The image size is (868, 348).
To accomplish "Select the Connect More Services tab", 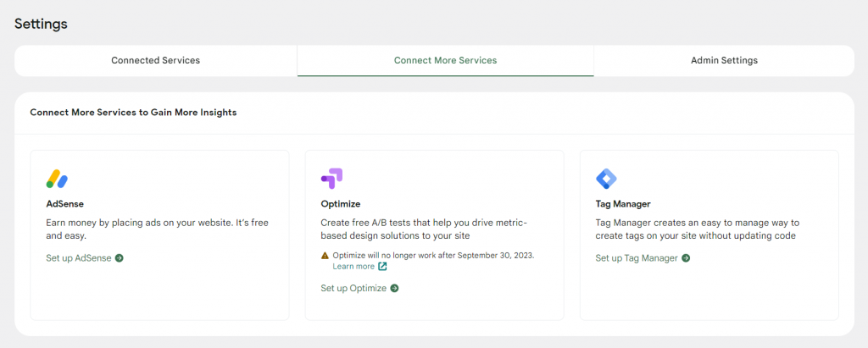I will [x=446, y=60].
